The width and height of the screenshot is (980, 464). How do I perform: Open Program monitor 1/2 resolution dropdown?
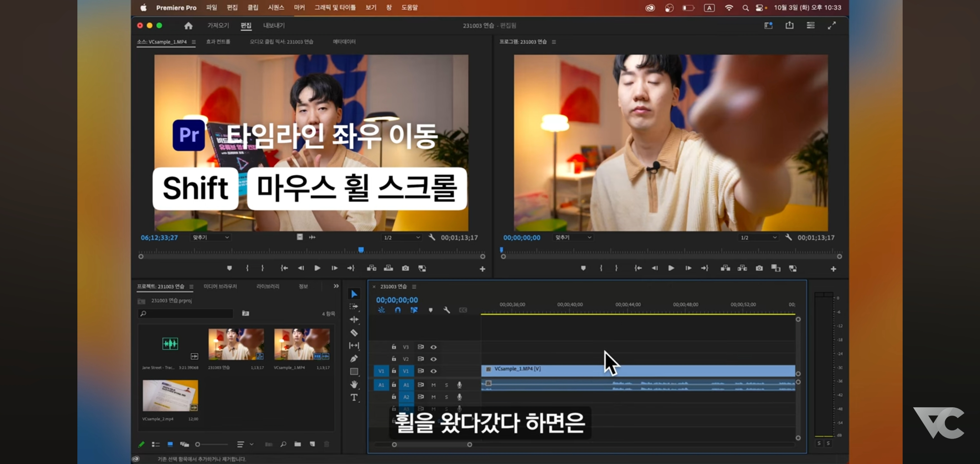758,237
